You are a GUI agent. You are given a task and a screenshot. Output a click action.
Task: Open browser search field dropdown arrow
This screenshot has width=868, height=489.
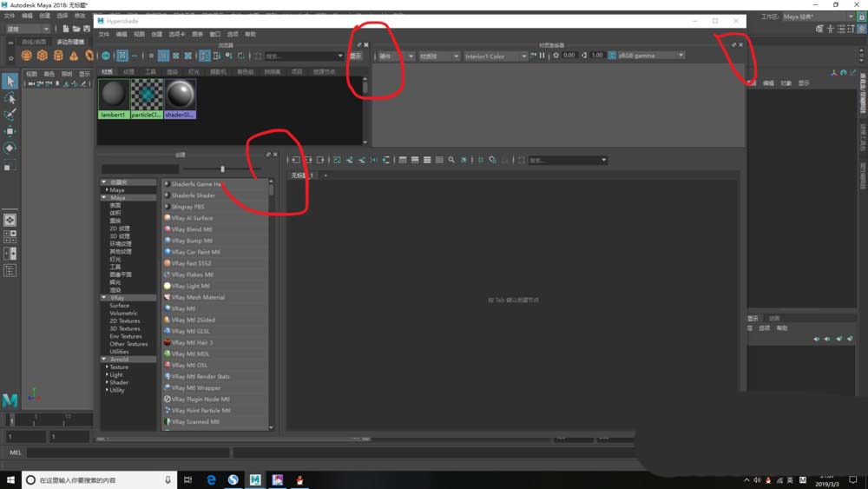coord(340,56)
